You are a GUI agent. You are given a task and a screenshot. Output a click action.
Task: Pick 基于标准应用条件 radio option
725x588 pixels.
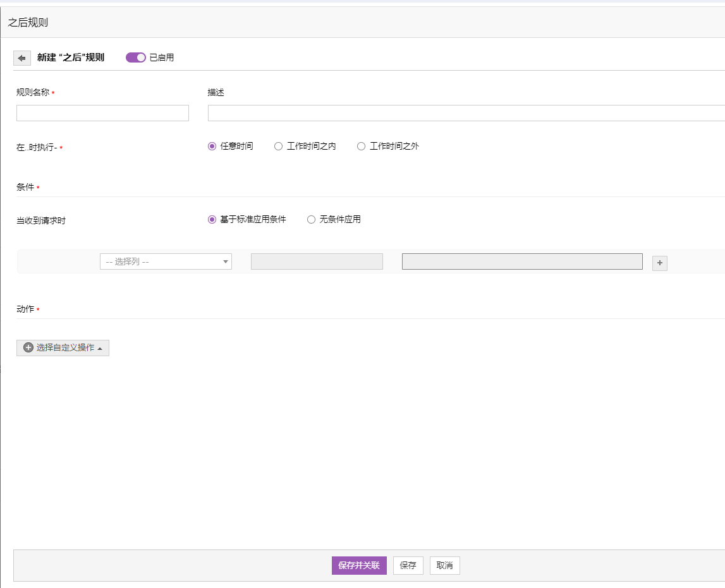coord(212,220)
